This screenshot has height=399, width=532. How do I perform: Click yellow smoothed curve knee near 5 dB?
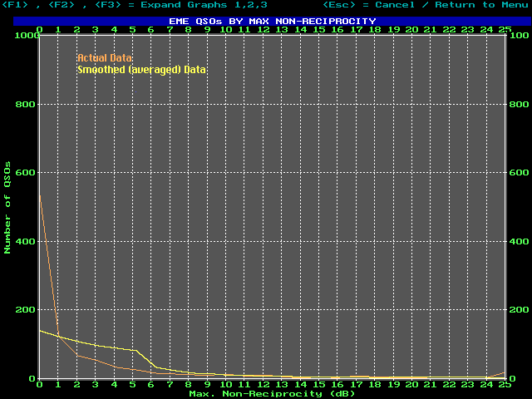pyautogui.click(x=136, y=351)
